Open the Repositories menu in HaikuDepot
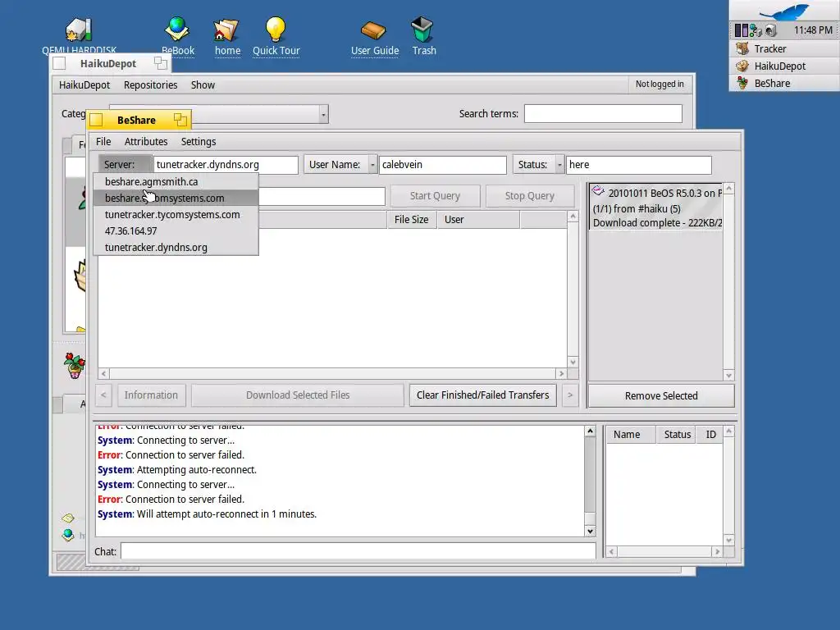 (x=150, y=84)
